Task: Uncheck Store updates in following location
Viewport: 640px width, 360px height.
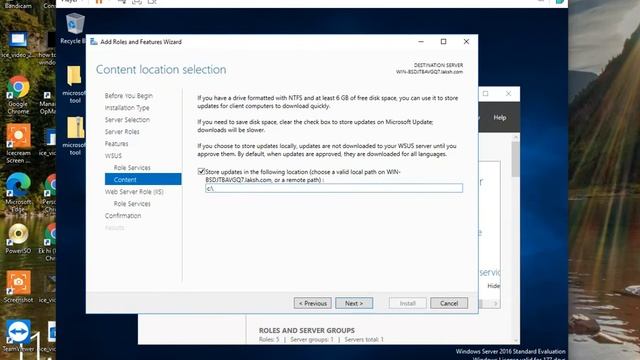Action: (x=201, y=171)
